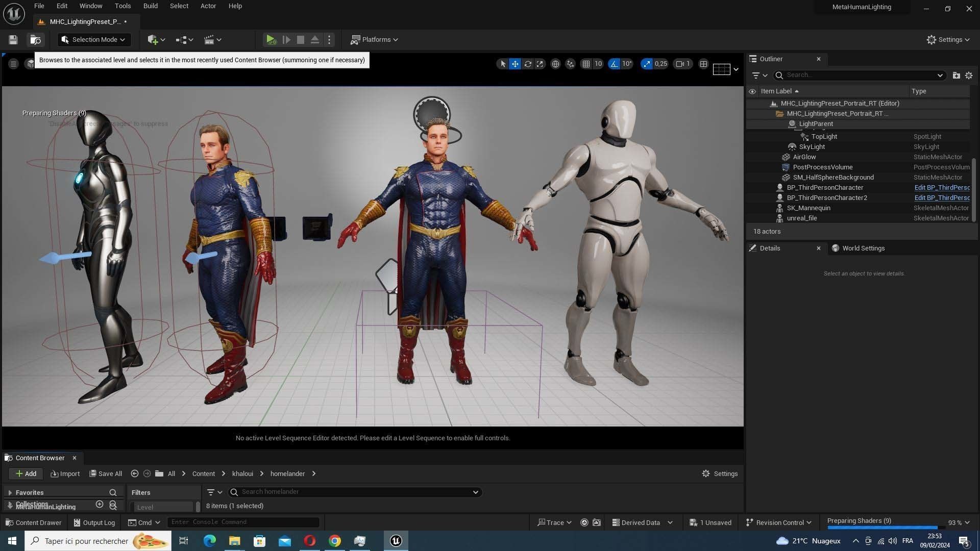Click the Search homelander field
Viewport: 980px width, 551px height.
[x=355, y=492]
